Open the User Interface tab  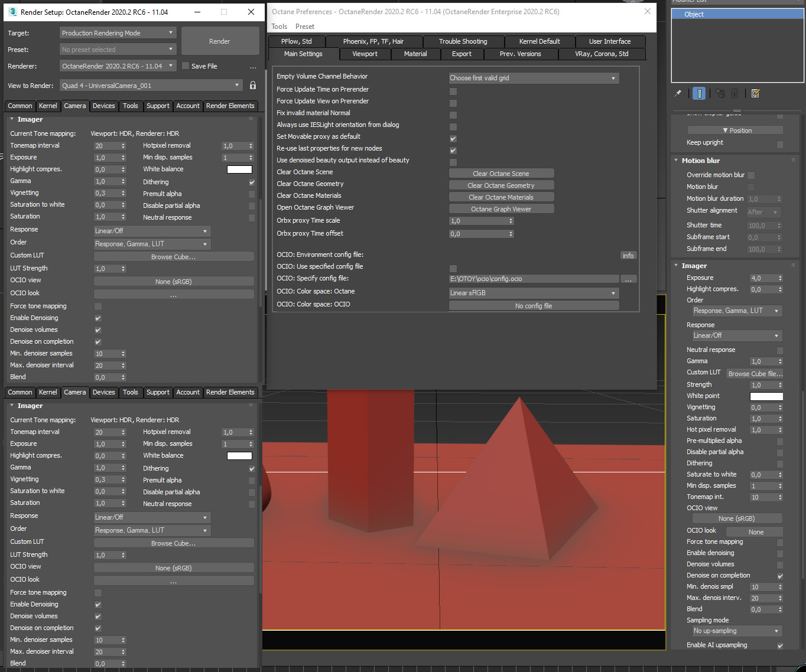click(x=610, y=41)
